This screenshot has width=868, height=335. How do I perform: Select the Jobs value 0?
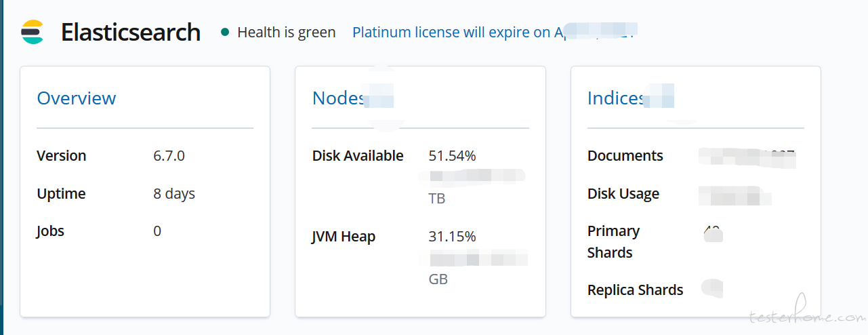(x=157, y=231)
